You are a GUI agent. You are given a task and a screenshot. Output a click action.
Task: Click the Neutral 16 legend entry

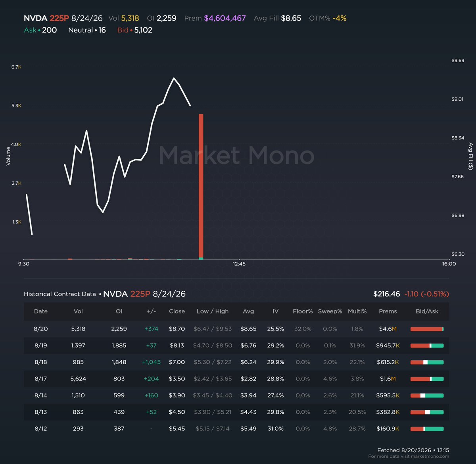pyautogui.click(x=87, y=30)
